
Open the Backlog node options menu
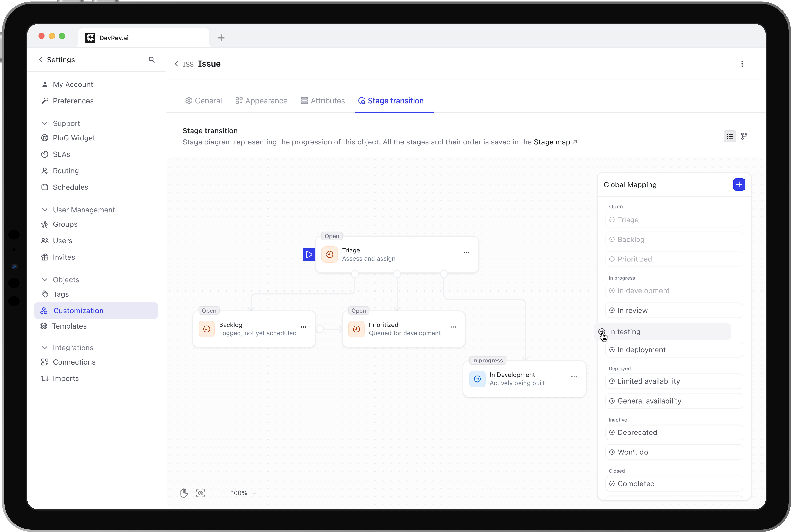pyautogui.click(x=303, y=327)
